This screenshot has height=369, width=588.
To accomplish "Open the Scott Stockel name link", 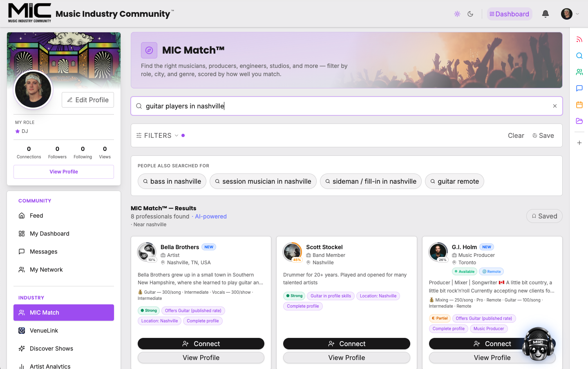I will 324,247.
